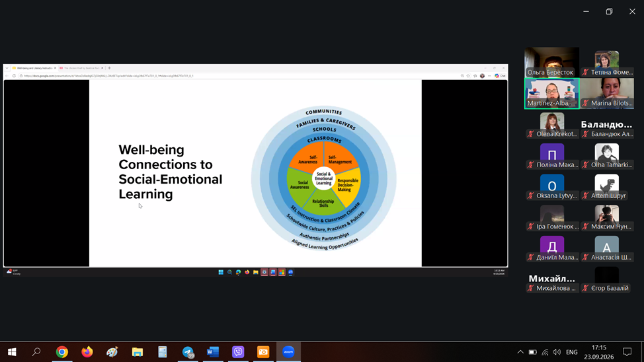Screen dimensions: 644x362
Task: Open the Windows Start menu
Action: (12, 351)
